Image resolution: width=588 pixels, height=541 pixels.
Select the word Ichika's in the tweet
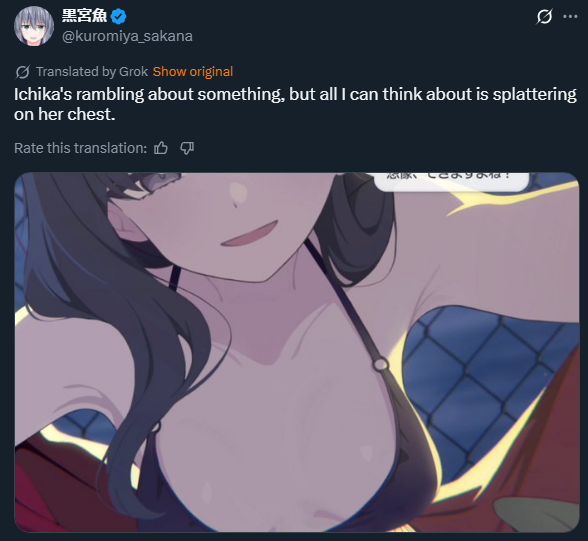[43, 94]
